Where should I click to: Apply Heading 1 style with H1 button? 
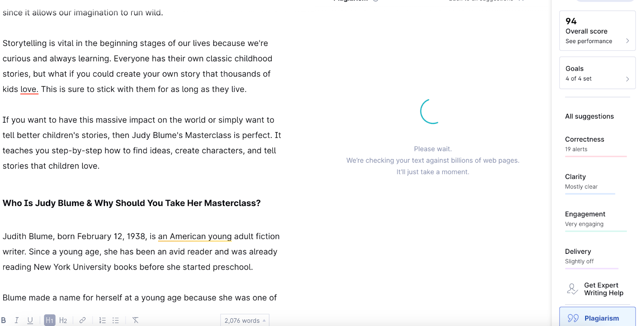(50, 320)
